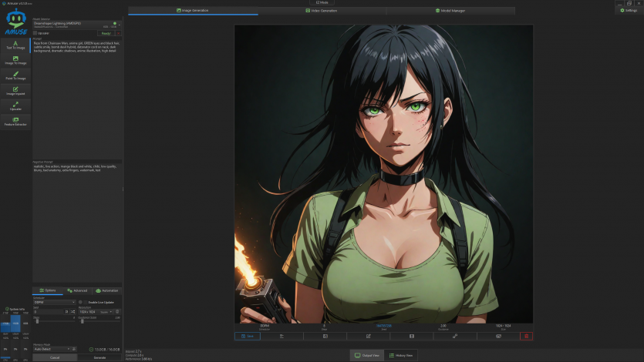Switch to the Video Generation tab
This screenshot has height=362, width=644.
tap(321, 11)
